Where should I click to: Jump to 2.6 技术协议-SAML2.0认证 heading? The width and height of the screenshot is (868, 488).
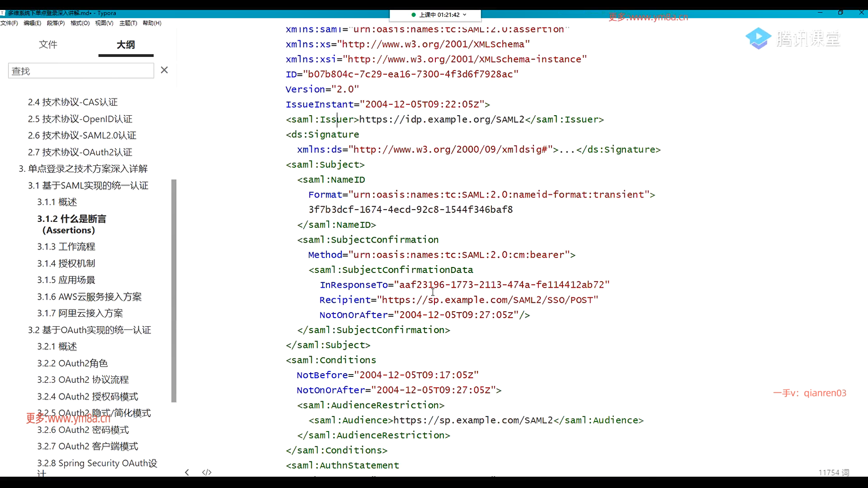click(x=82, y=136)
